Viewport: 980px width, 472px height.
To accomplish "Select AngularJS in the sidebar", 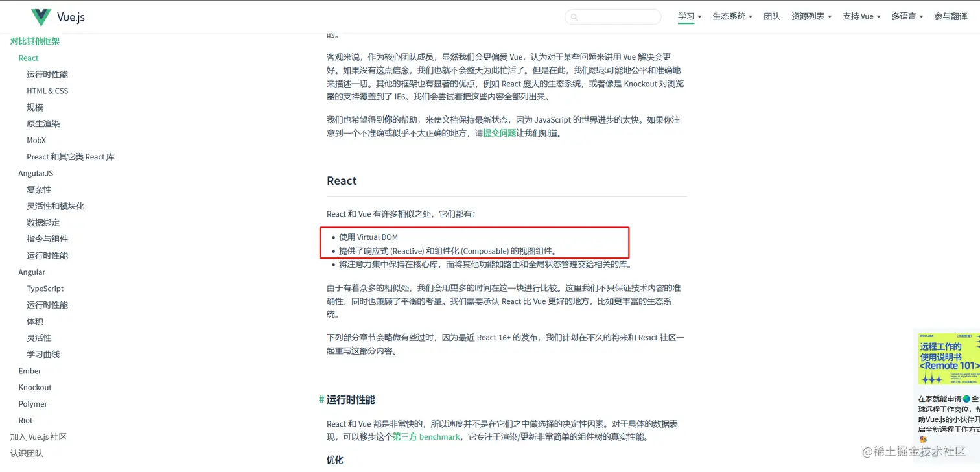I will click(36, 173).
